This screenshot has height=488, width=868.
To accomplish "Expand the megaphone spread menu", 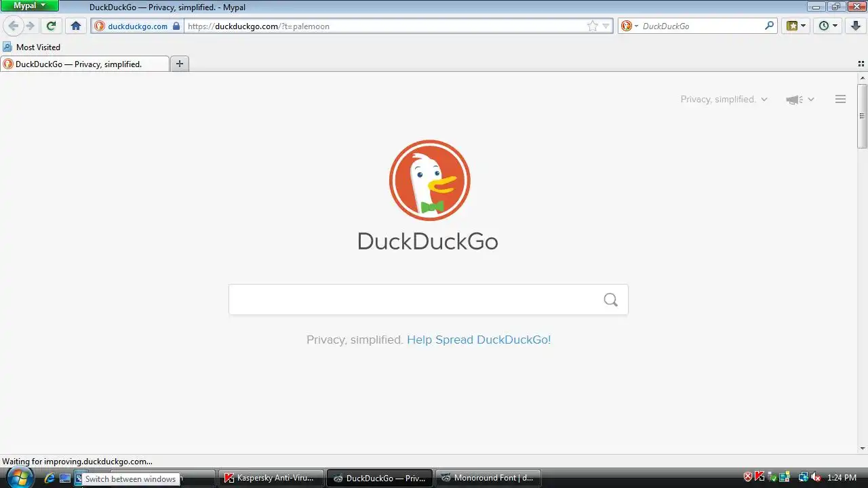I will click(x=800, y=100).
